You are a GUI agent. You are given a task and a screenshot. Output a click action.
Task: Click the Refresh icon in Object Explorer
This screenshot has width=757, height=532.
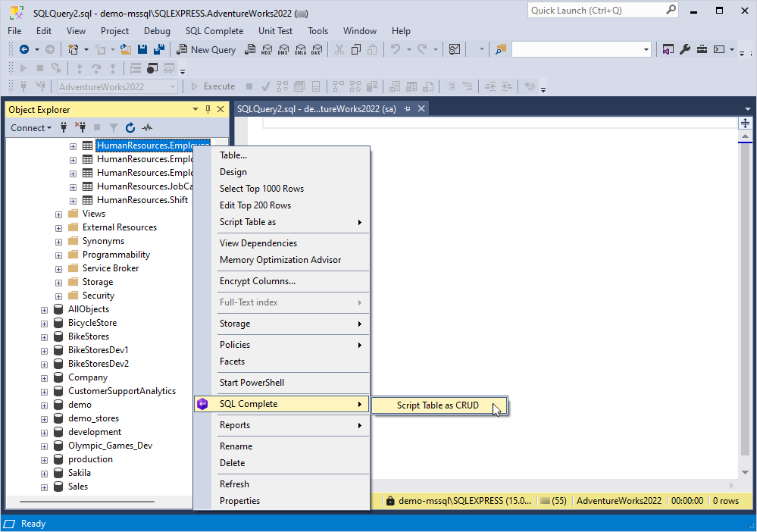(130, 127)
